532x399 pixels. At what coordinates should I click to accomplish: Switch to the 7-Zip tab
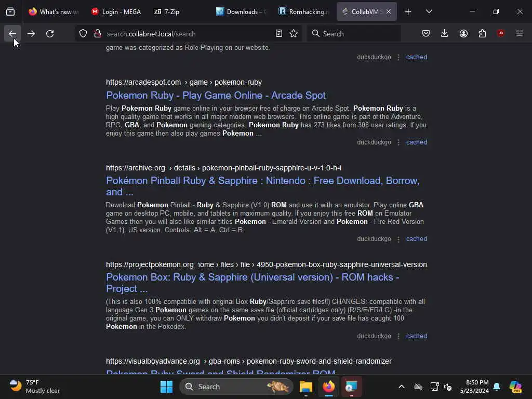(x=179, y=11)
